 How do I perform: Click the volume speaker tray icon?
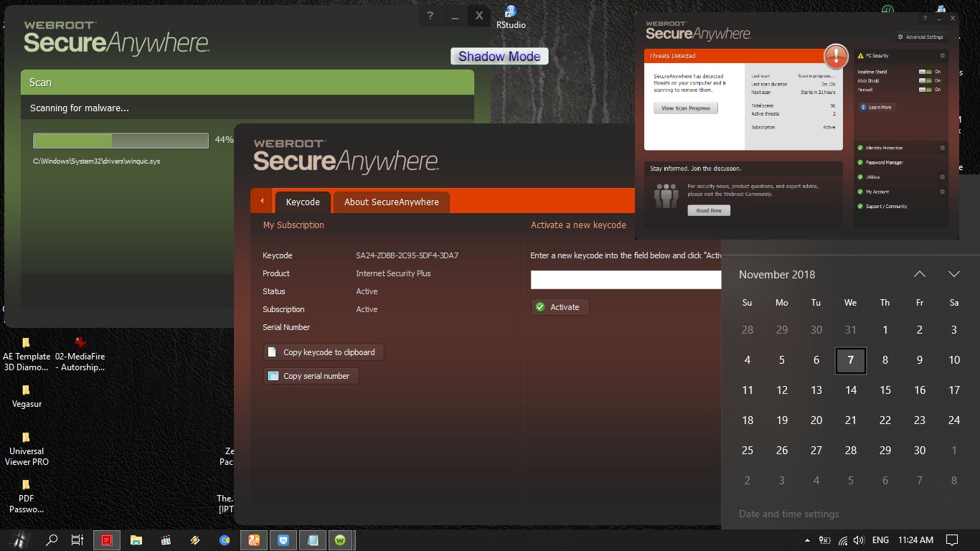tap(859, 540)
